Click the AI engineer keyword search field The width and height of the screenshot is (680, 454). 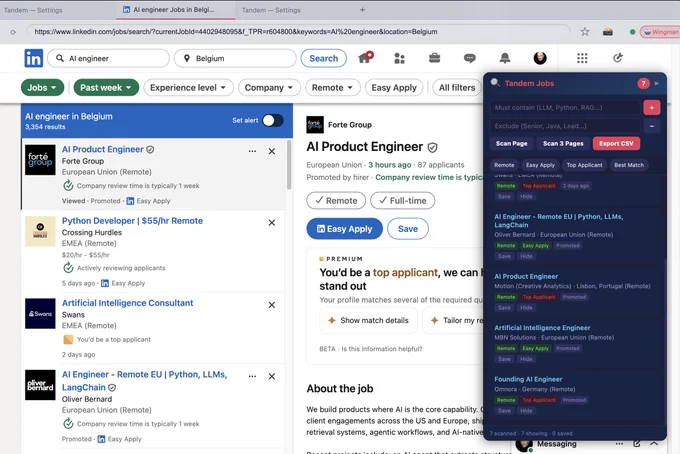click(108, 58)
